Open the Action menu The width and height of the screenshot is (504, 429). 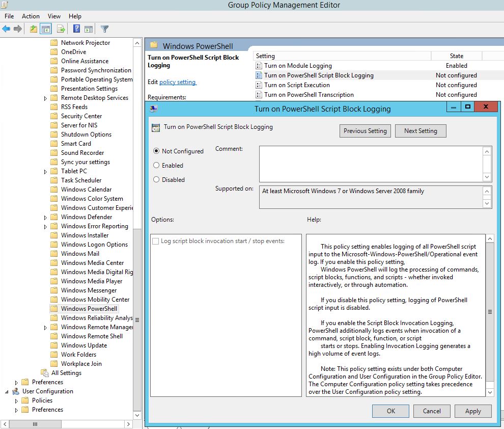click(31, 16)
